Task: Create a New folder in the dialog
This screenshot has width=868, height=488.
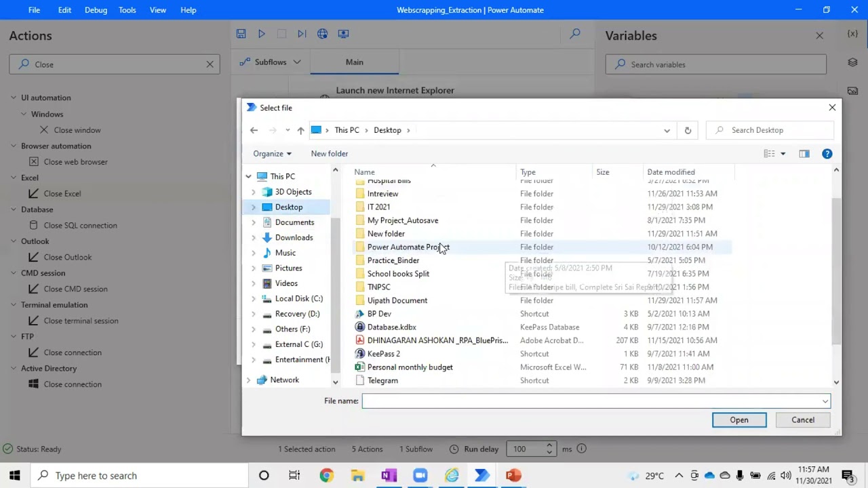Action: (x=330, y=154)
